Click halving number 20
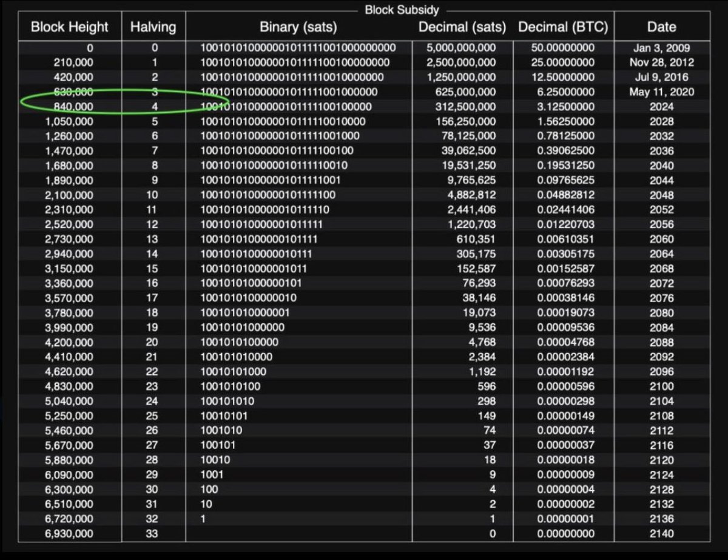The image size is (728, 560). click(x=152, y=343)
